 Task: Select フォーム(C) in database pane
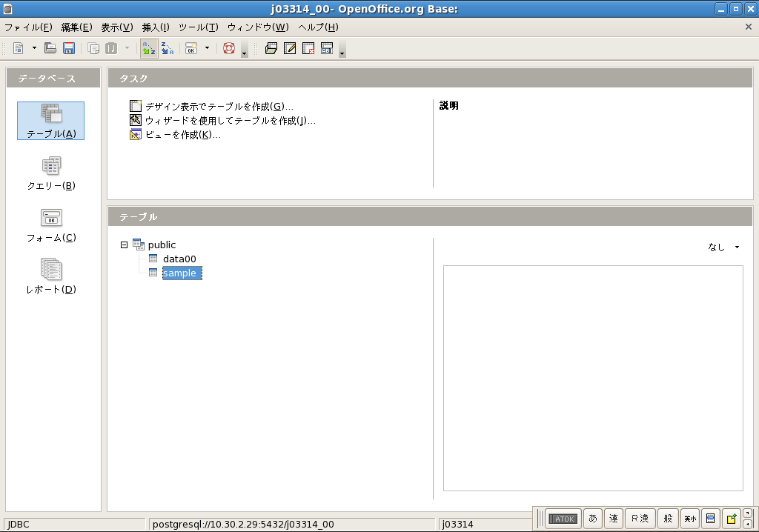51,225
